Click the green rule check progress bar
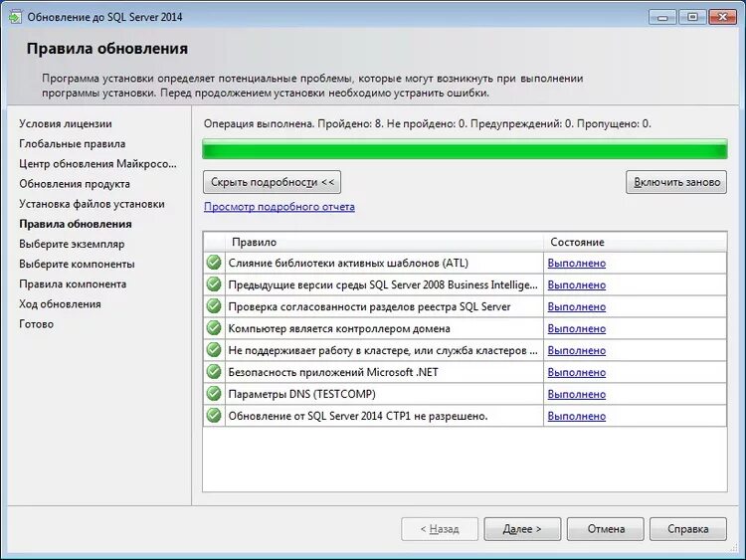The height and width of the screenshot is (560, 746). coord(465,149)
